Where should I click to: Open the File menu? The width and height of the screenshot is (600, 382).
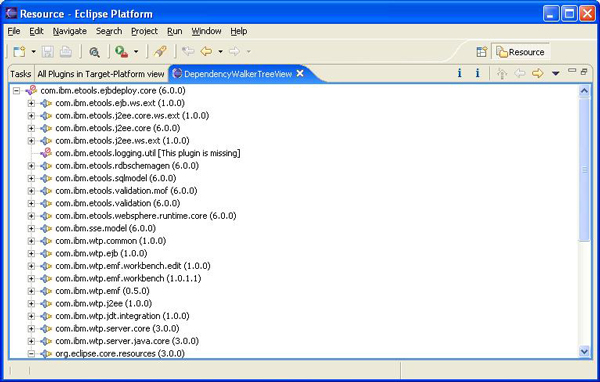point(14,31)
